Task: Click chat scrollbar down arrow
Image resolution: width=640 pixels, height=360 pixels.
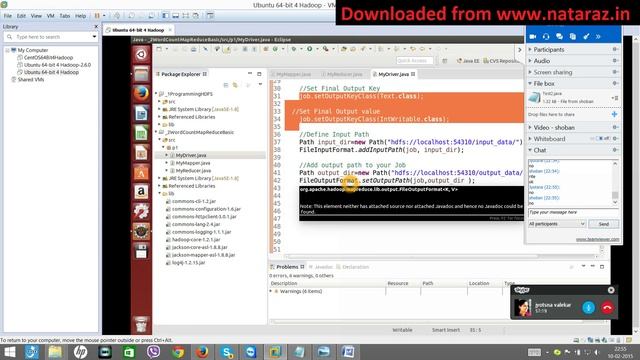Action: 615,202
